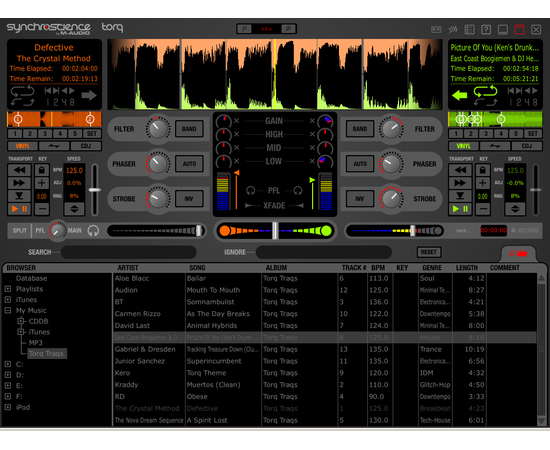The height and width of the screenshot is (450, 550).
Task: Click right deck quick cue 3 button
Action: tap(486, 134)
